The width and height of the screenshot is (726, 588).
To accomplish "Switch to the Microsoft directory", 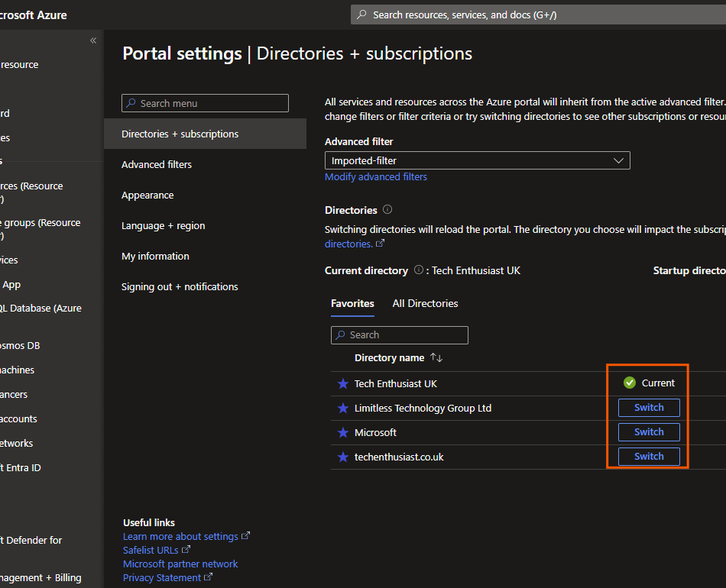I will pyautogui.click(x=649, y=432).
